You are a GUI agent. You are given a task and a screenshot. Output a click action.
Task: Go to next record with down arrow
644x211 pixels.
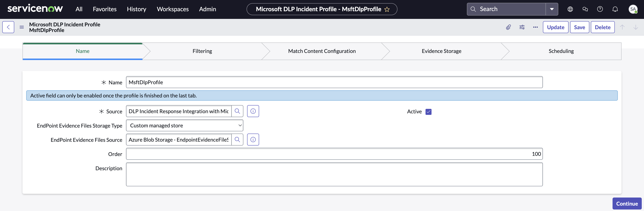(636, 27)
